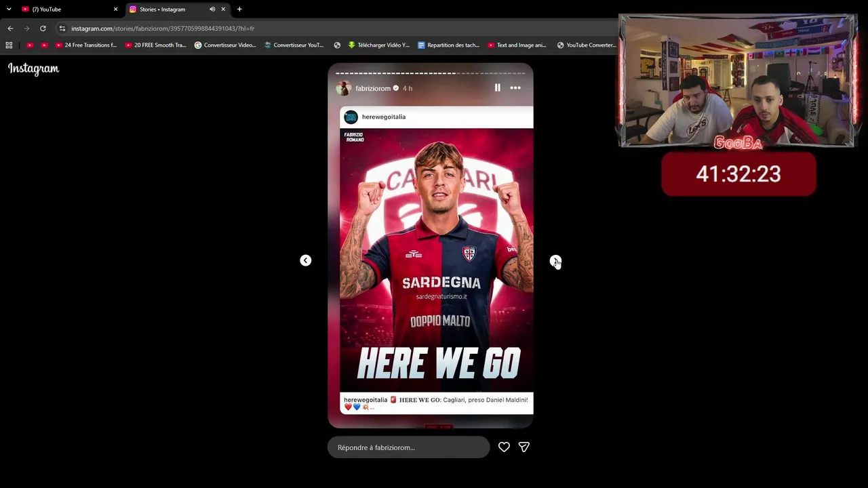The width and height of the screenshot is (868, 488).
Task: Close the Stories • Instagram tab
Action: point(223,9)
